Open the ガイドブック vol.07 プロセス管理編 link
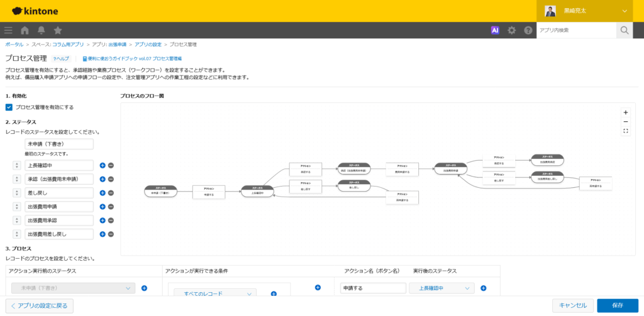This screenshot has width=644, height=316. click(132, 59)
